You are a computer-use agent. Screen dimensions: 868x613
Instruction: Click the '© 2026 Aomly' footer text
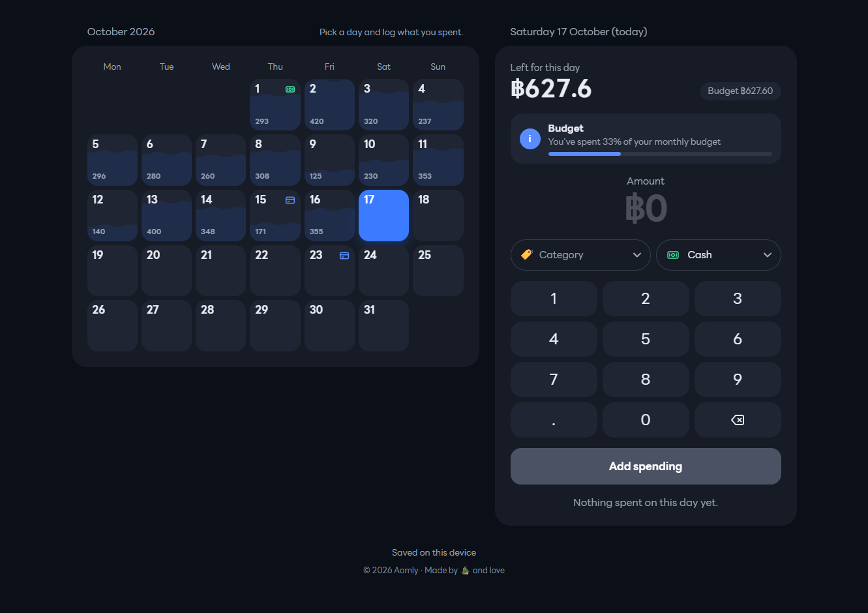391,570
